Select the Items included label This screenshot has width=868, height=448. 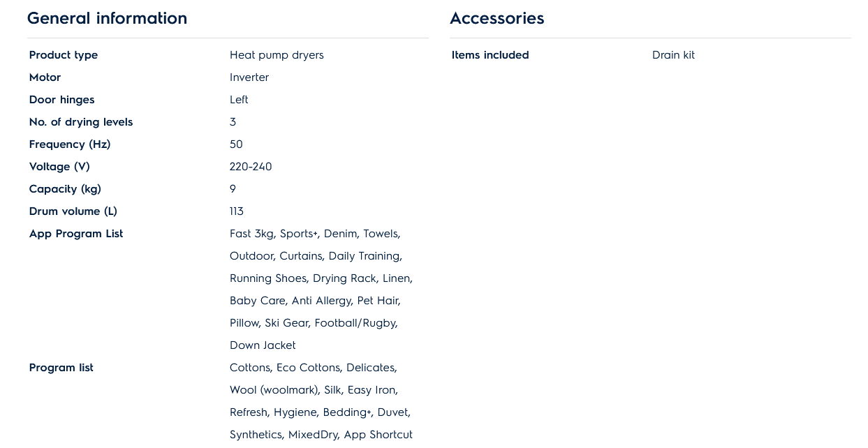pyautogui.click(x=490, y=55)
